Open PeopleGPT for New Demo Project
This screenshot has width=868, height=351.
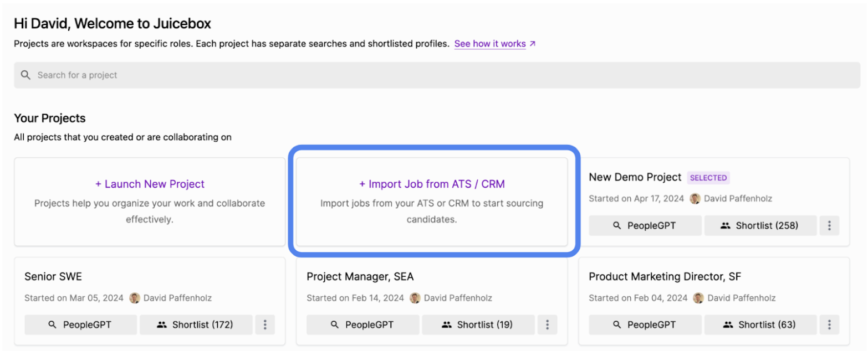645,225
